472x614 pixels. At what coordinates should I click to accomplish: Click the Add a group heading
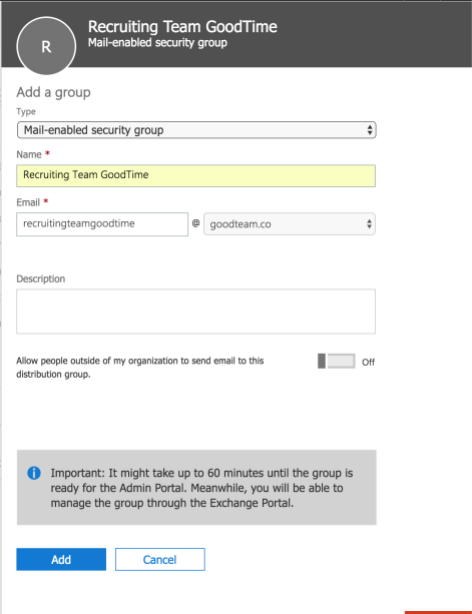coord(54,92)
